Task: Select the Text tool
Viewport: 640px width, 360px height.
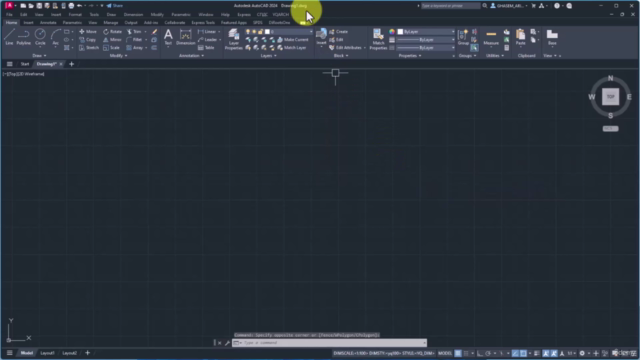Action: pos(168,37)
